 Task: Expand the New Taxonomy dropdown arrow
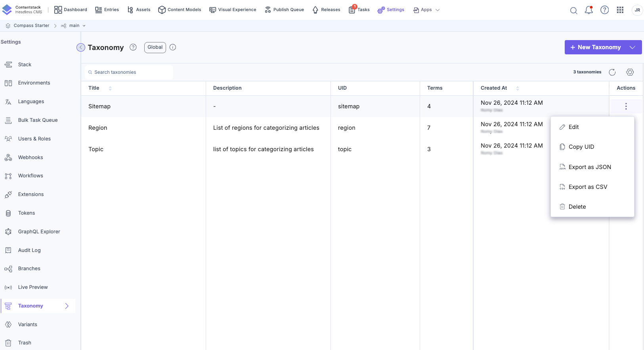click(x=633, y=47)
